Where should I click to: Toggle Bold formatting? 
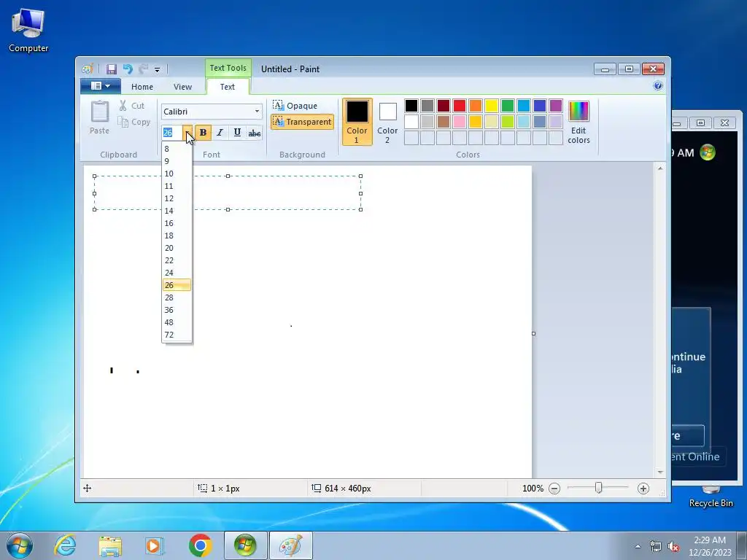(203, 133)
